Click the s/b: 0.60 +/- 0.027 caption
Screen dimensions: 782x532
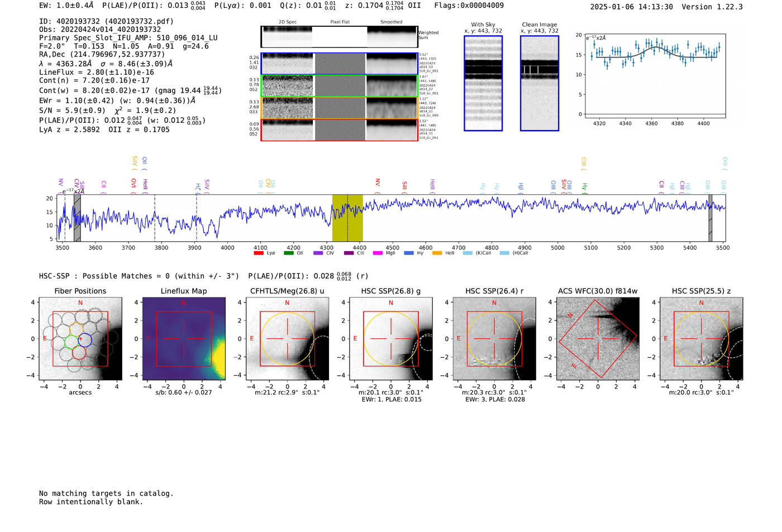(x=184, y=392)
